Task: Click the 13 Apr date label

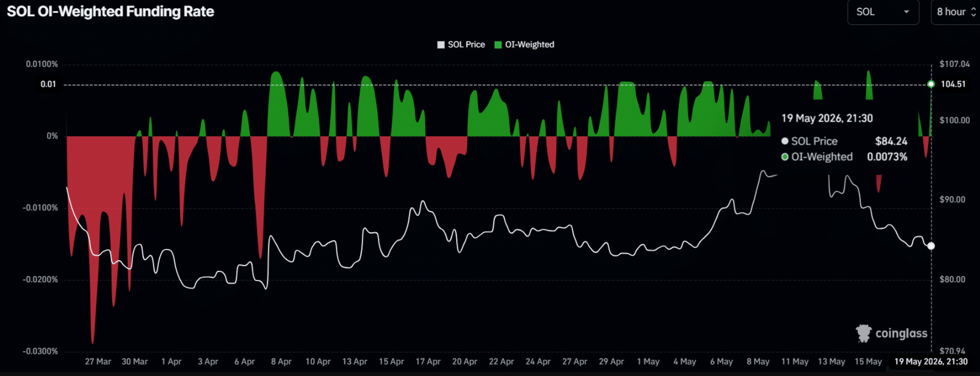Action: click(355, 361)
